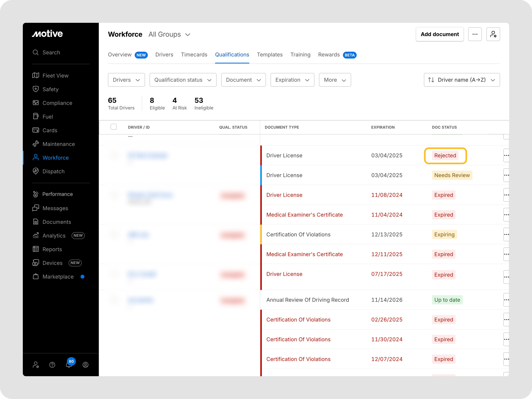Image resolution: width=532 pixels, height=399 pixels.
Task: Open Dispatch icon in sidebar
Action: [x=36, y=171]
